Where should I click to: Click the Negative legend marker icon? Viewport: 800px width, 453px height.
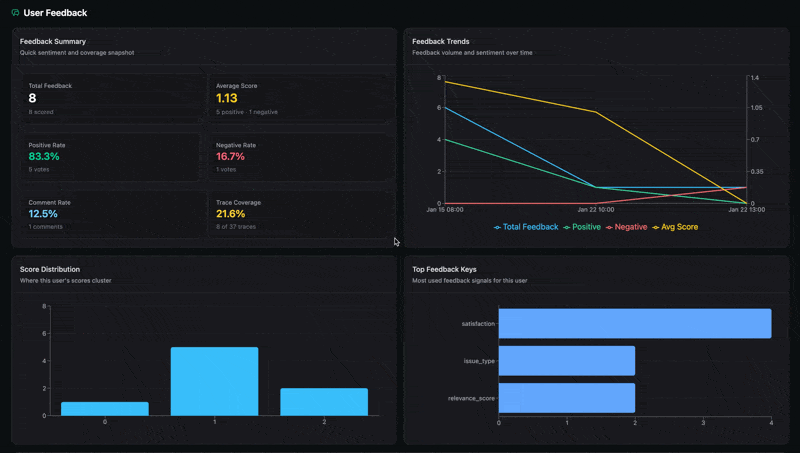pos(610,228)
